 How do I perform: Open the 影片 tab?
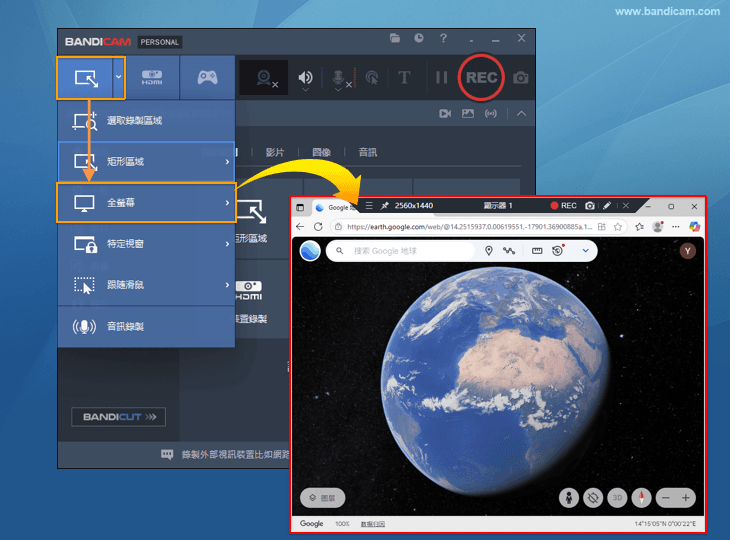pos(275,152)
